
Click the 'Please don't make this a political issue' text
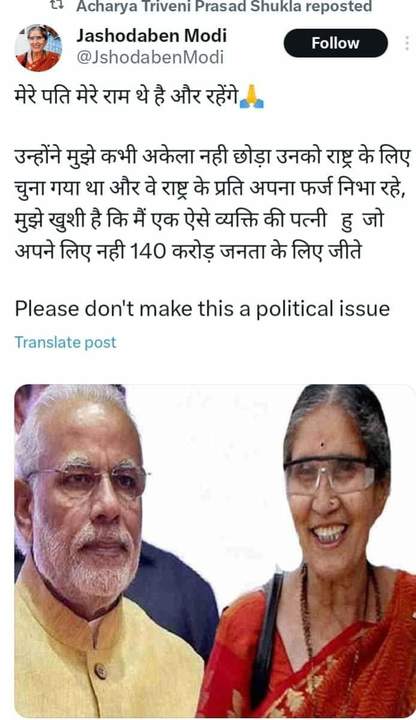(202, 309)
